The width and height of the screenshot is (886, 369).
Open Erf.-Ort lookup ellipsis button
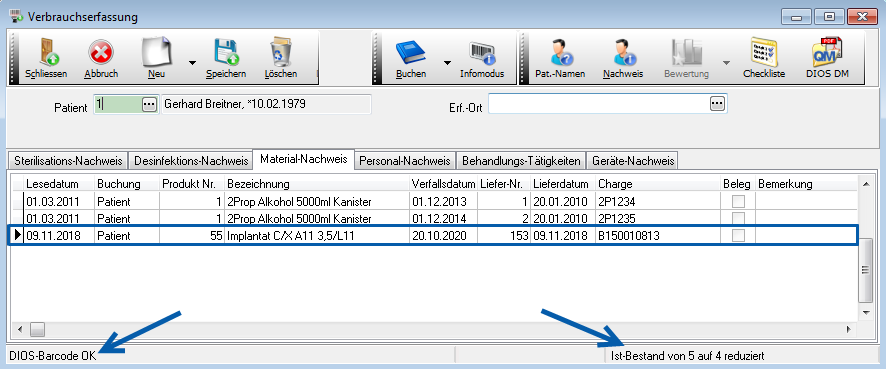pyautogui.click(x=717, y=103)
